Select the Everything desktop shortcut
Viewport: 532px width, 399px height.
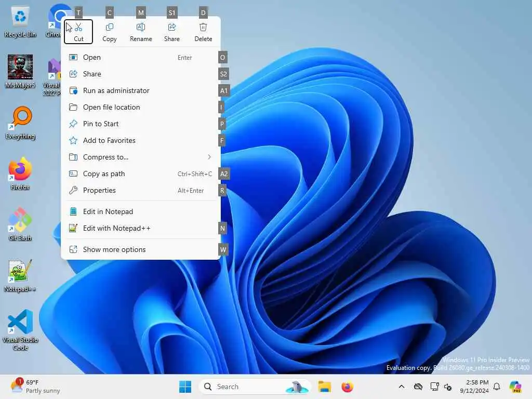(x=20, y=123)
